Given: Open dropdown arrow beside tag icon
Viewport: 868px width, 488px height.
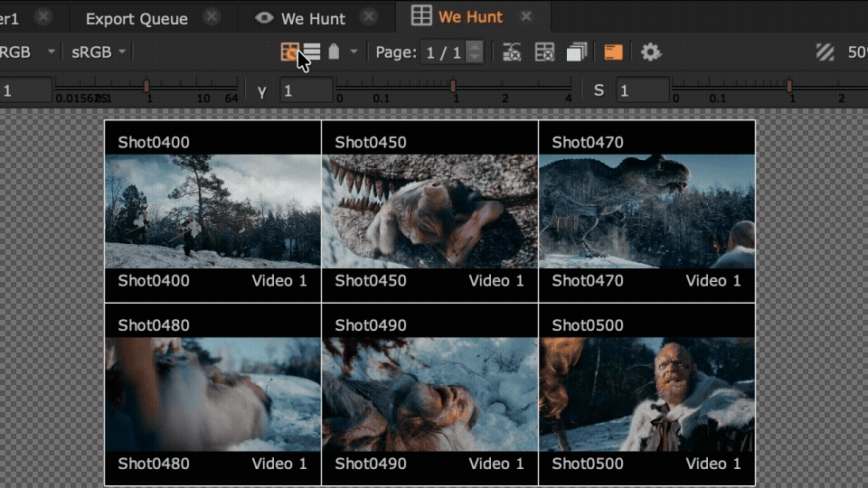Looking at the screenshot, I should 354,52.
